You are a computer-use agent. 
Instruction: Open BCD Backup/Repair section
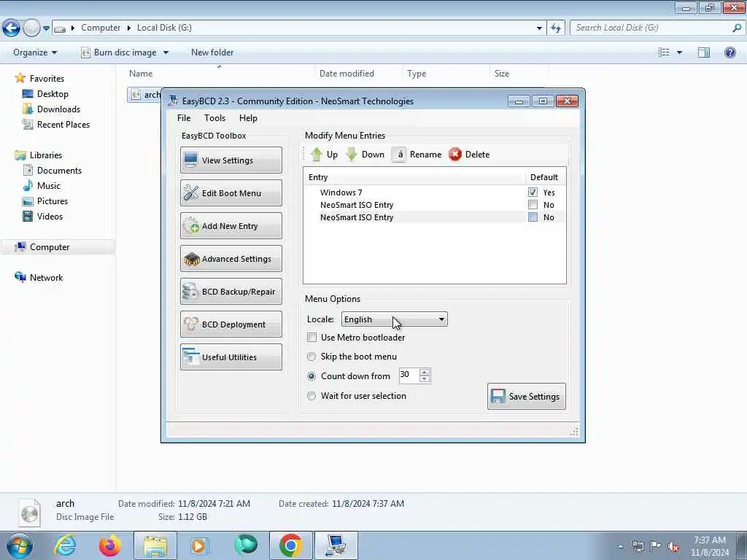tap(231, 292)
